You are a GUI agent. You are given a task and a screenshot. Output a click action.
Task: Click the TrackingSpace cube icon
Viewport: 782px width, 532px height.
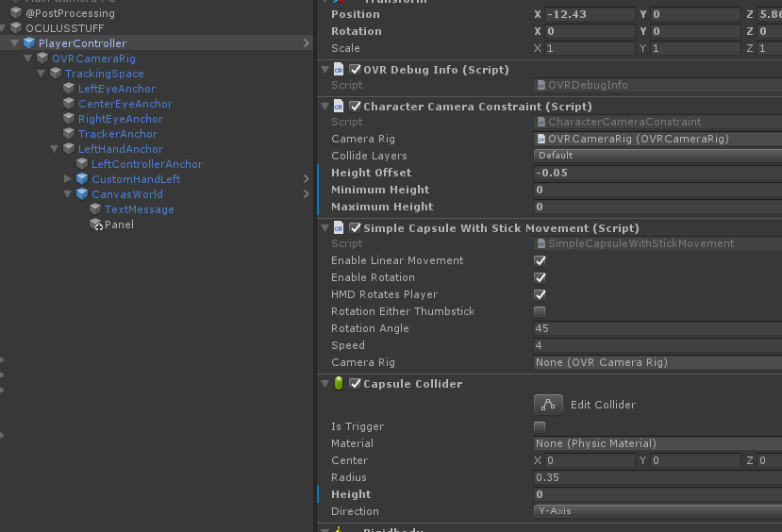coord(56,74)
